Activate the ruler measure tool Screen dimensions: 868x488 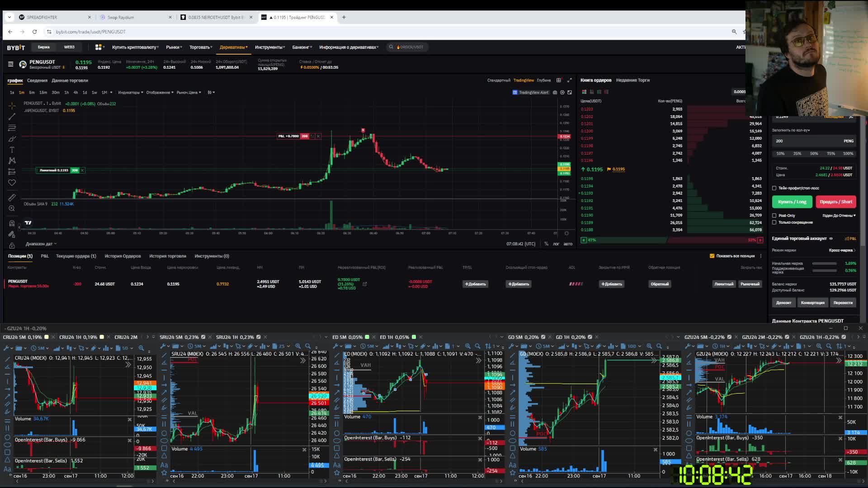tap(12, 197)
